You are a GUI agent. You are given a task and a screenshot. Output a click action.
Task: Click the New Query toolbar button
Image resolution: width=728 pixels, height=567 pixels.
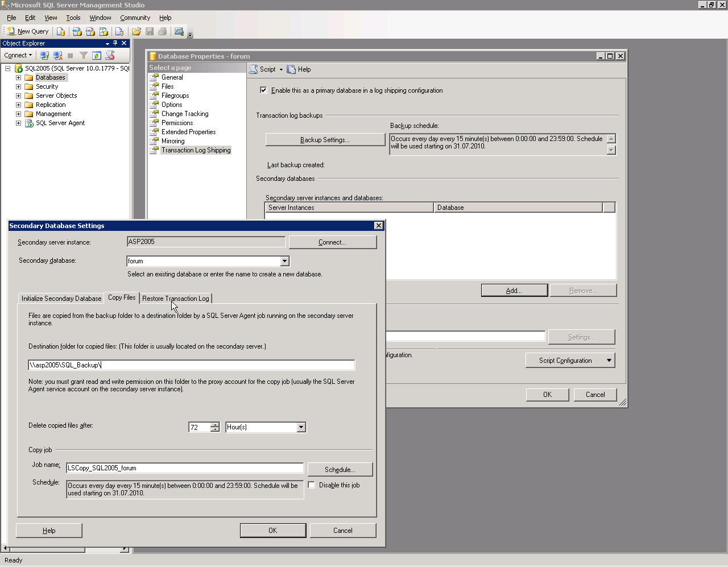click(x=28, y=31)
